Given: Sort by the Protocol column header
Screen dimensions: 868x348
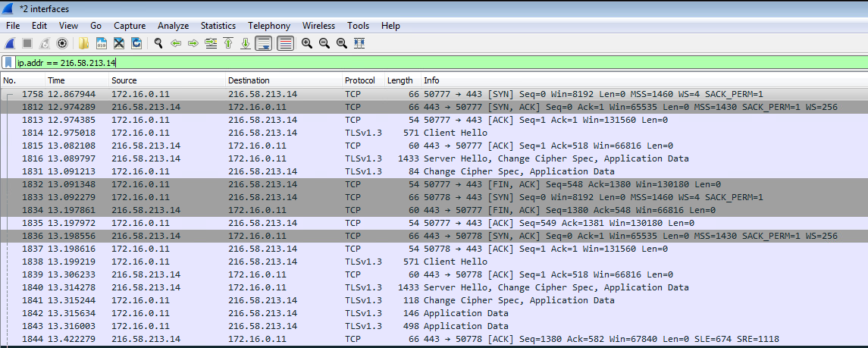Looking at the screenshot, I should coord(363,81).
